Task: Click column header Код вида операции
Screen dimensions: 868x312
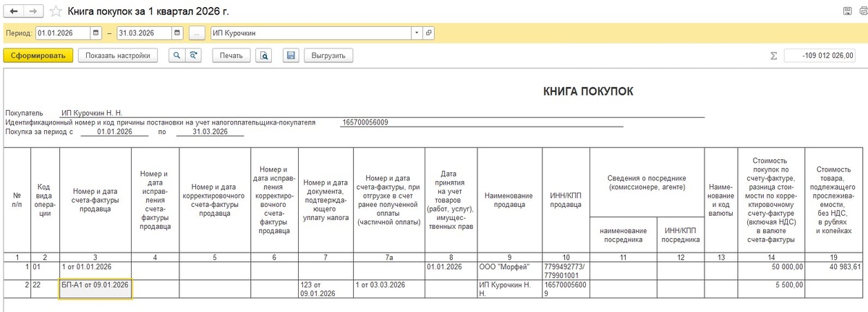Action: (44, 201)
